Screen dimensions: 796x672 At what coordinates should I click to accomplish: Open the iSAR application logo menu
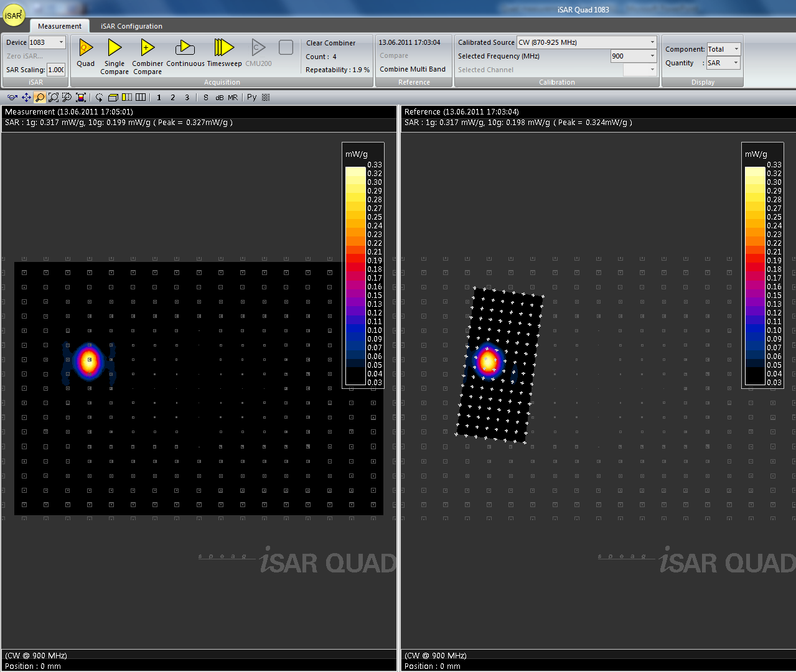(14, 16)
